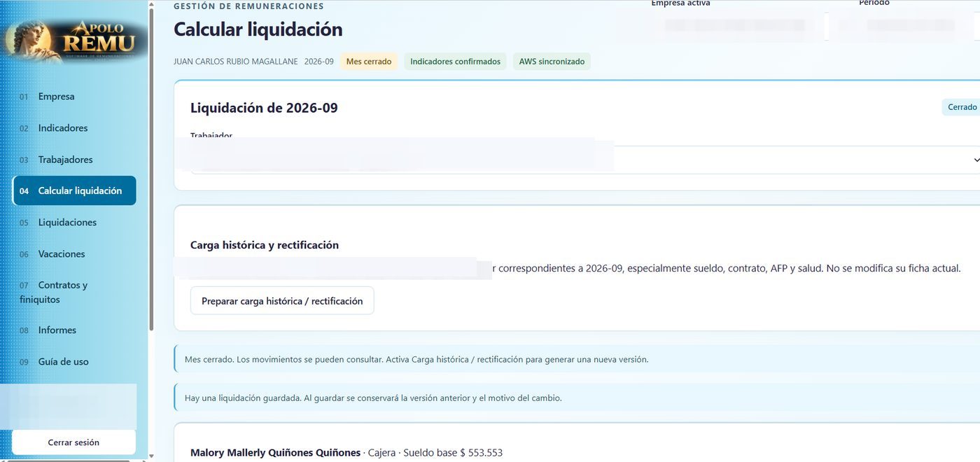Open the Liquidaciones section
This screenshot has height=462, width=980.
point(67,222)
